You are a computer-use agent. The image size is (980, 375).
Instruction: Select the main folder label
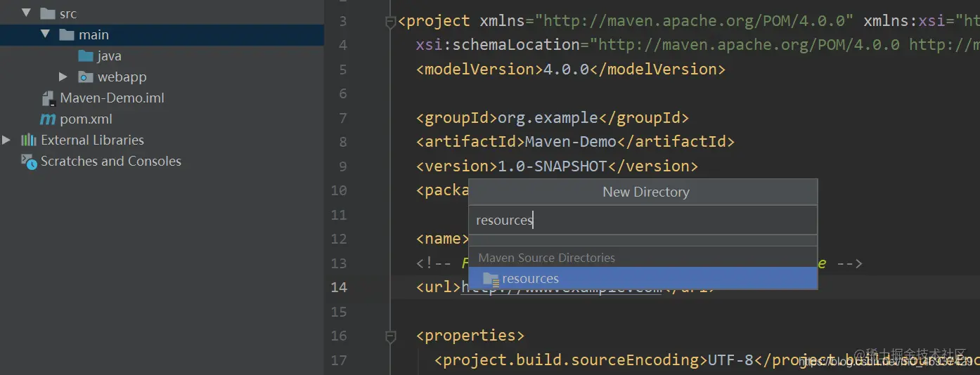tap(94, 34)
